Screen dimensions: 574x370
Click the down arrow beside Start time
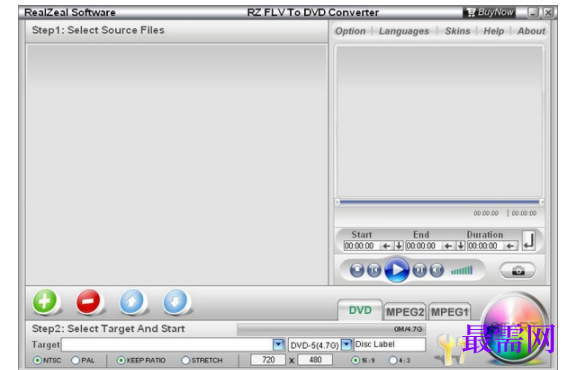[399, 246]
